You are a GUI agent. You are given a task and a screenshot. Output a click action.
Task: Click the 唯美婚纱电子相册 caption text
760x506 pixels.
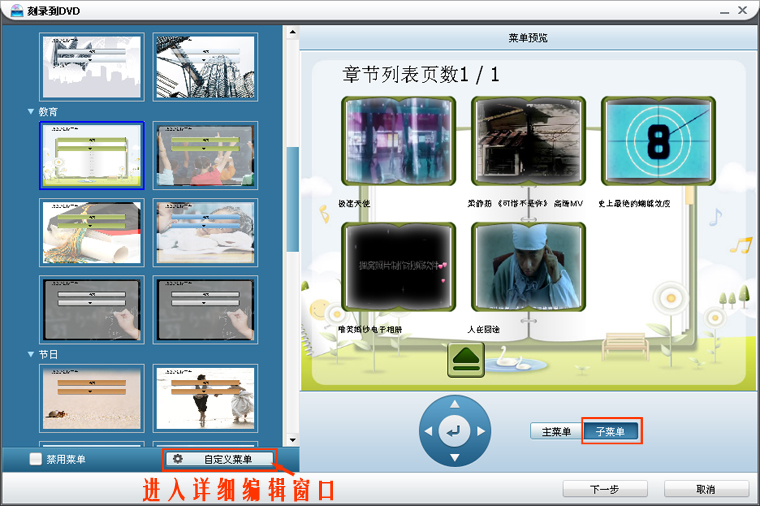click(x=370, y=330)
